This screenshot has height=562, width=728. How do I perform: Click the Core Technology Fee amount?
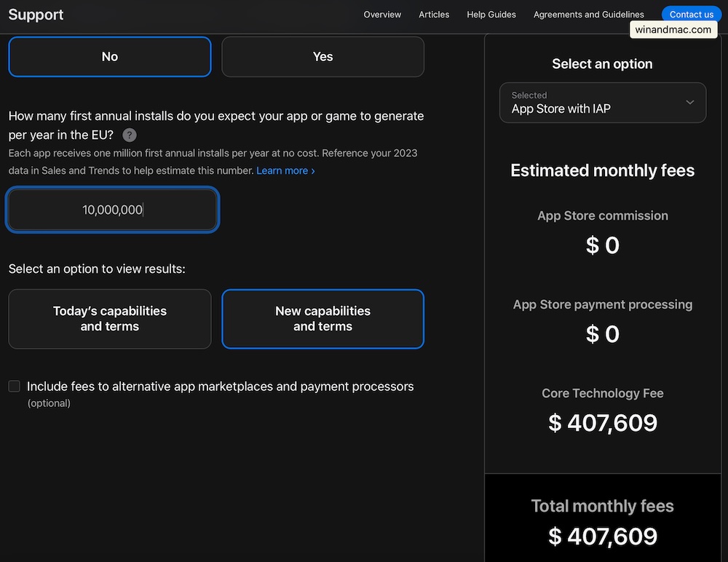point(602,423)
